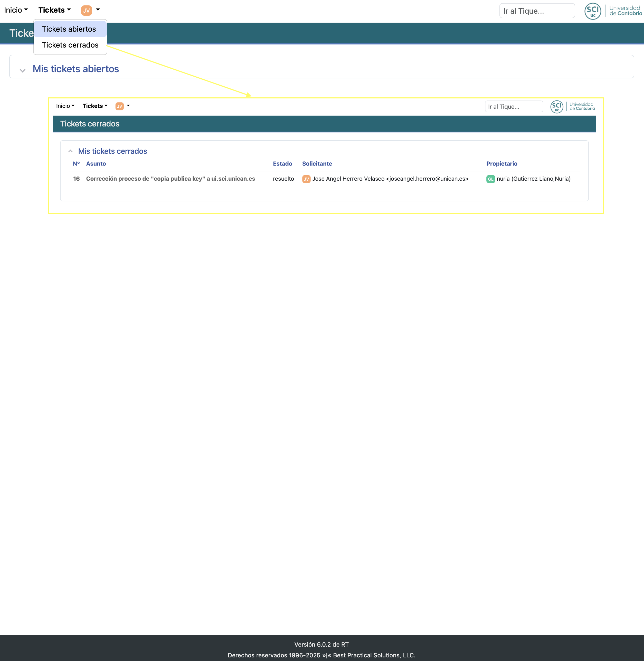Open the JV user avatar in the top navbar
Viewport: 644px width, 661px height.
(87, 11)
